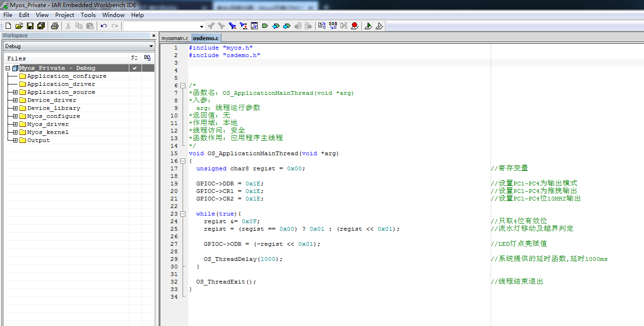644x326 pixels.
Task: Click the Files column header
Action: click(66, 58)
